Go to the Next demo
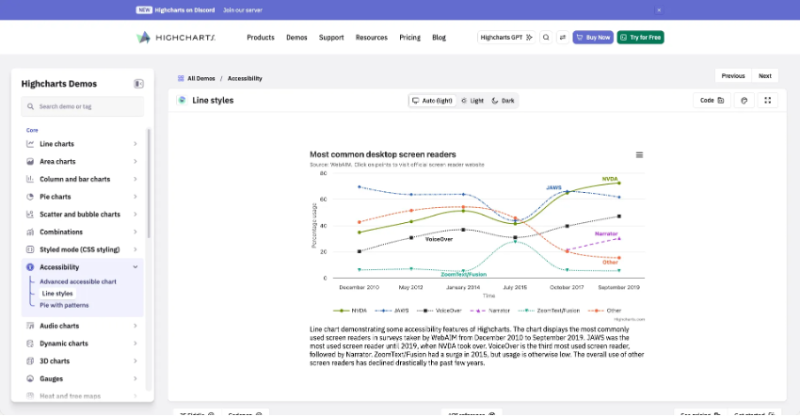The image size is (800, 416). (765, 76)
